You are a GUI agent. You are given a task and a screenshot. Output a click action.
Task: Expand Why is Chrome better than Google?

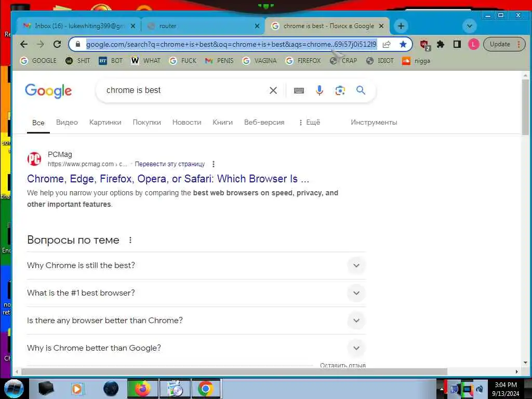pos(196,348)
